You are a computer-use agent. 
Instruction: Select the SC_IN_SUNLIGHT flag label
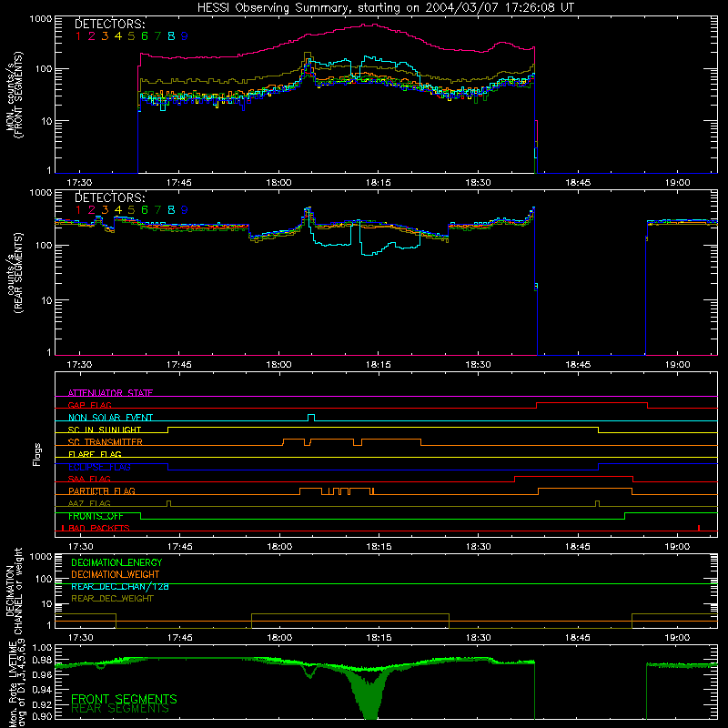[105, 430]
